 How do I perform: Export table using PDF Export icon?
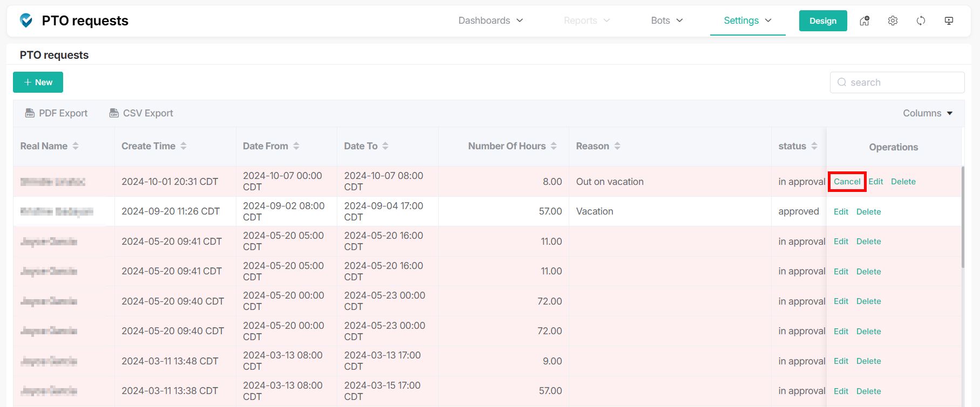point(30,113)
